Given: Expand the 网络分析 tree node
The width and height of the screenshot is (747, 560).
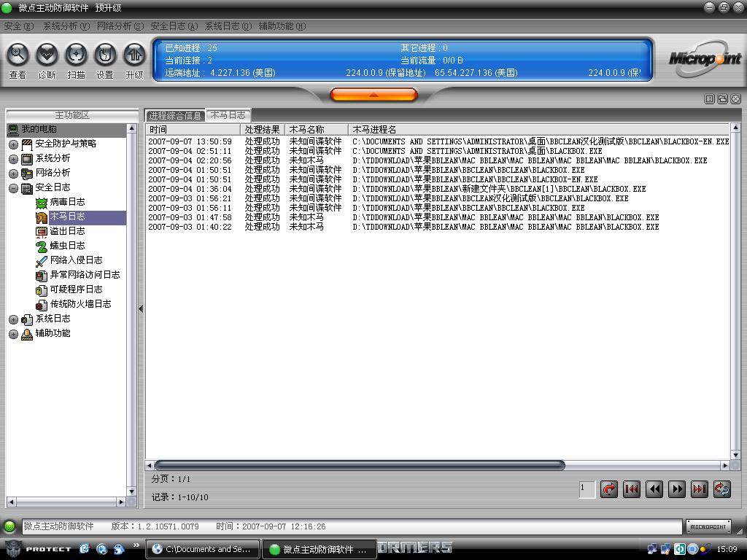Looking at the screenshot, I should [x=13, y=174].
